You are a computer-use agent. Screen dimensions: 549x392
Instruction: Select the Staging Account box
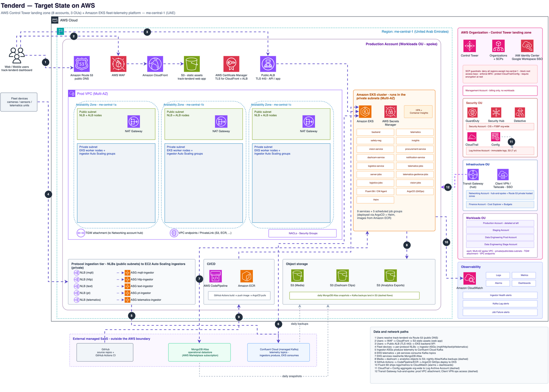500,230
